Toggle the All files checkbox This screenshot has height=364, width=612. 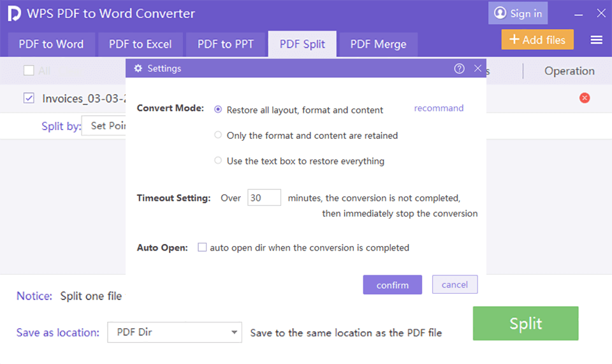tap(29, 71)
